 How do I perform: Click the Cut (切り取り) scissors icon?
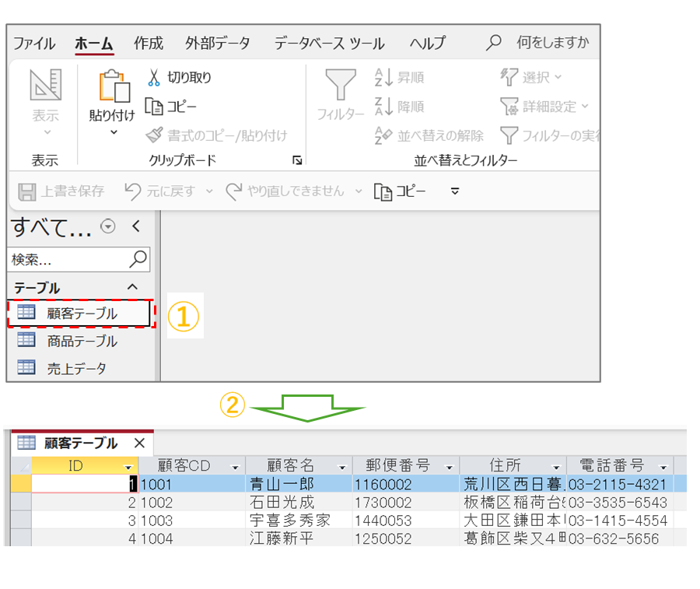(x=153, y=77)
